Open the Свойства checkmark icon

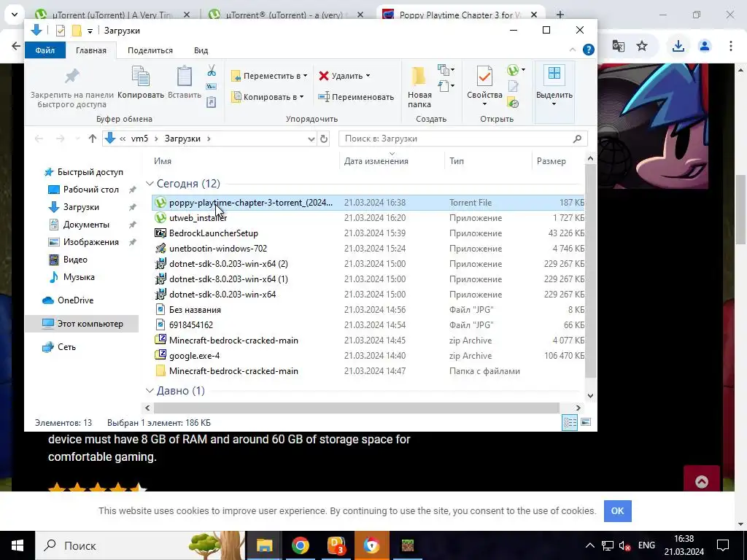[484, 76]
